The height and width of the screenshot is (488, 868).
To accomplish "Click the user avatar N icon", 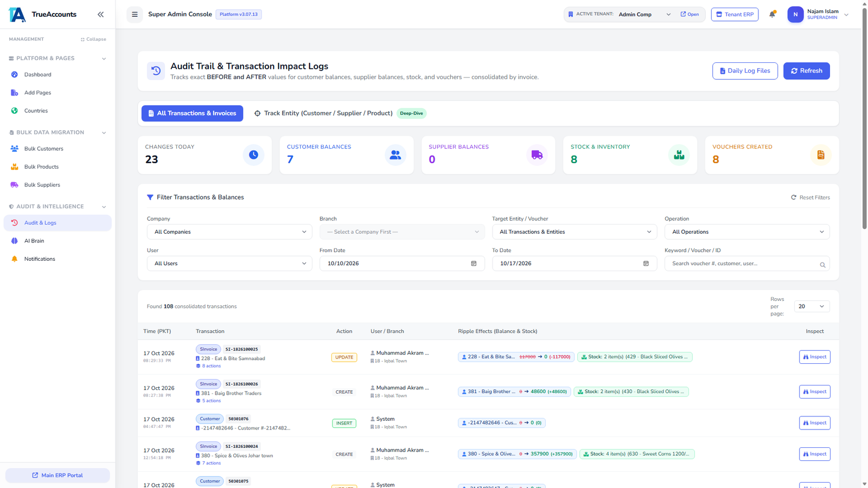I will coord(795,15).
